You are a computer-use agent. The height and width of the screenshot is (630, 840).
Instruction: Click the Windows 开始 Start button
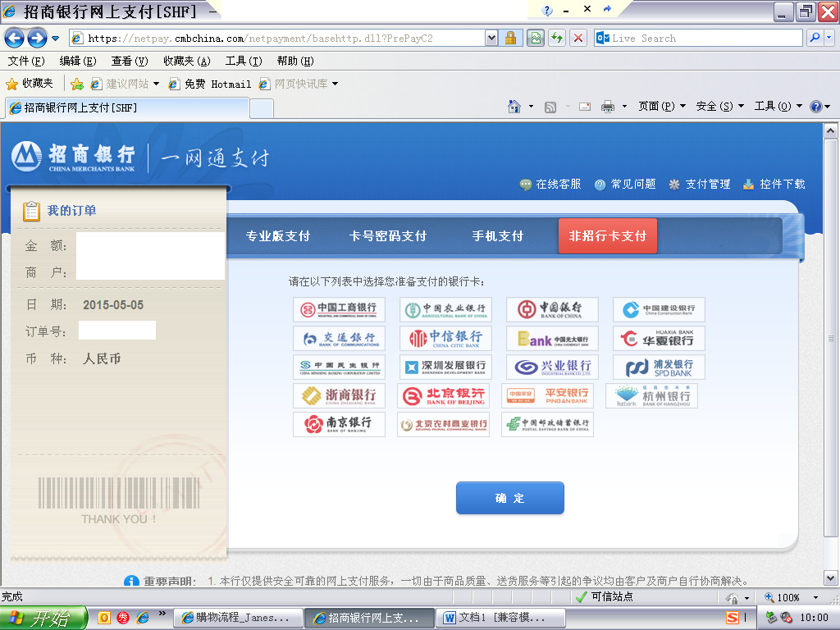[43, 619]
